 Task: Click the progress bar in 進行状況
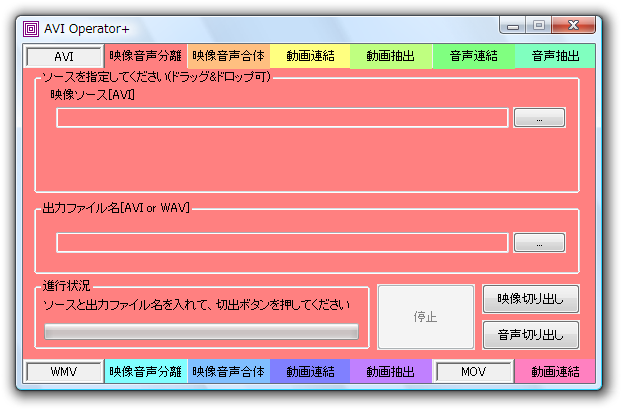click(201, 332)
